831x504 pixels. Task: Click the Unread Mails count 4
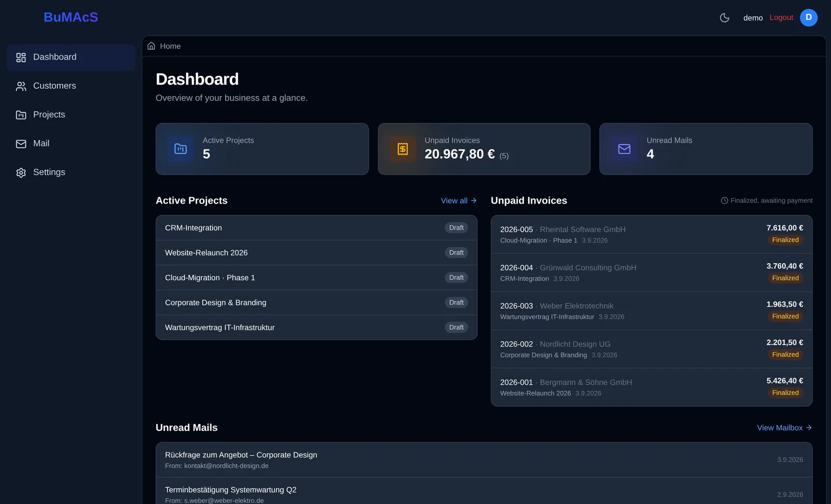tap(650, 154)
